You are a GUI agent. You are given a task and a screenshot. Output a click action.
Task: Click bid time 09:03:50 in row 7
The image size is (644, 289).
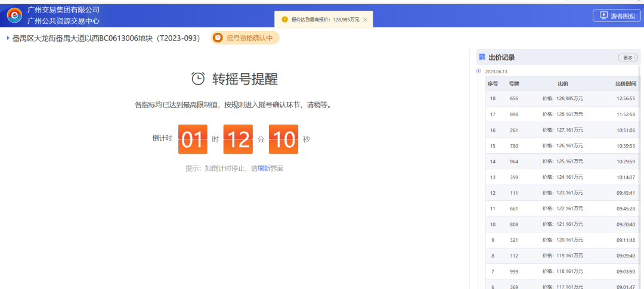click(626, 271)
